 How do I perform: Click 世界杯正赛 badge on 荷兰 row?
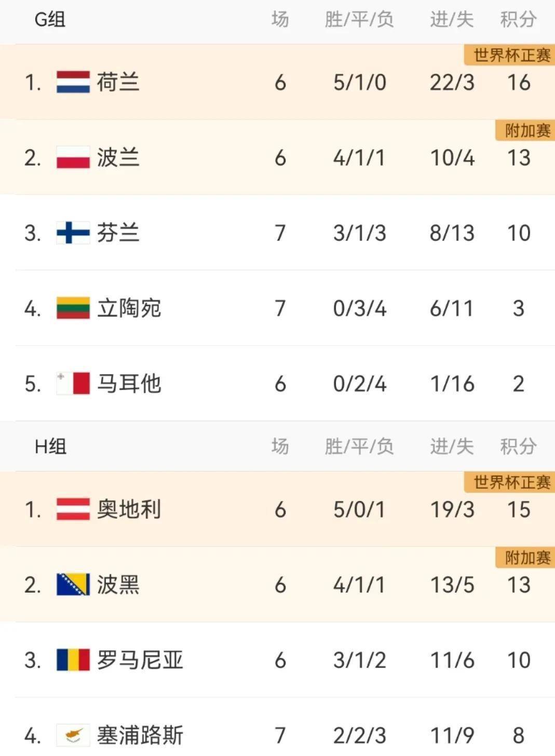point(511,55)
